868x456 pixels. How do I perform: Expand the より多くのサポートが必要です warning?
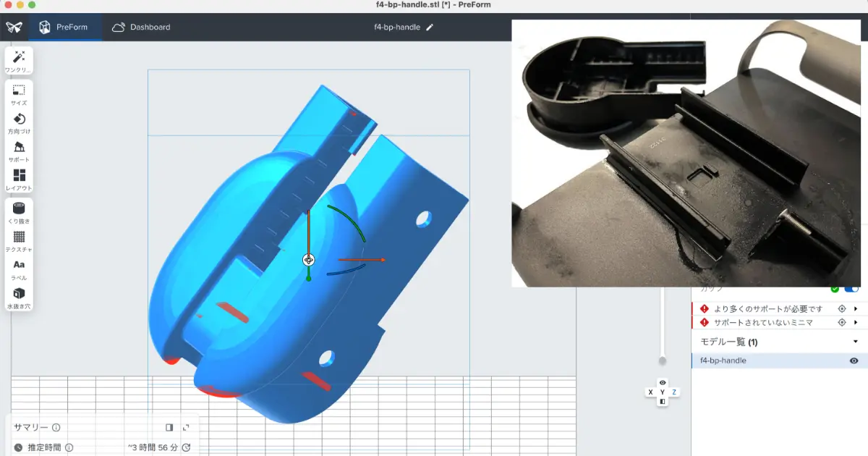pos(856,308)
